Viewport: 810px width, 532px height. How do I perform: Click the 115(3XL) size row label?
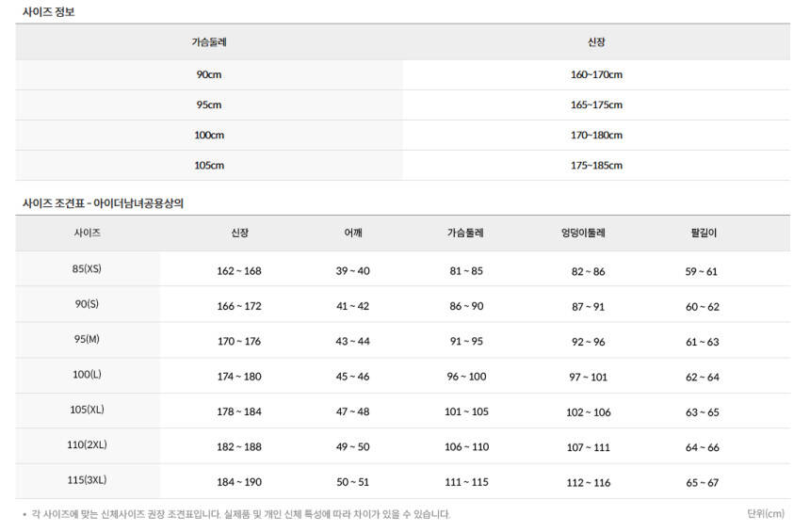pyautogui.click(x=87, y=480)
